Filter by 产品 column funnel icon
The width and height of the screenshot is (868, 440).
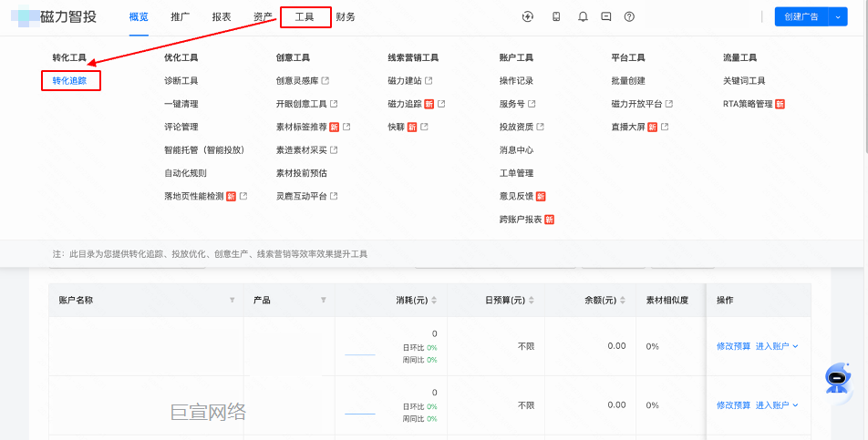(x=324, y=300)
